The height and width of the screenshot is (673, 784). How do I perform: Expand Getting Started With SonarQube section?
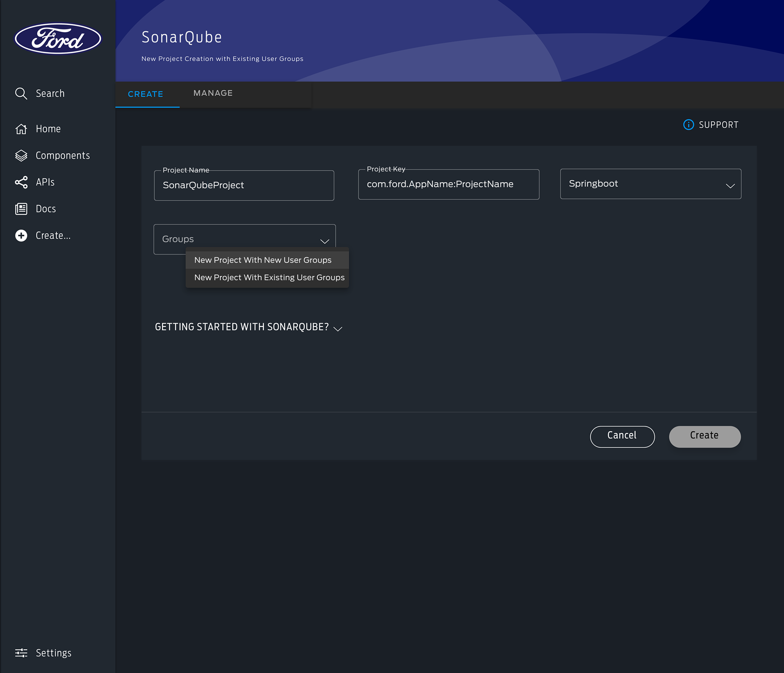248,327
